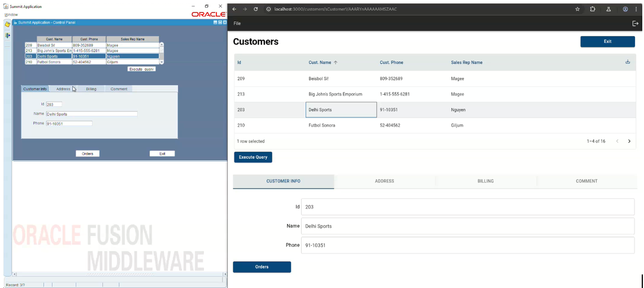Click the Phone field in Oracle Forms Customer Info
The image size is (644, 288).
pos(69,123)
